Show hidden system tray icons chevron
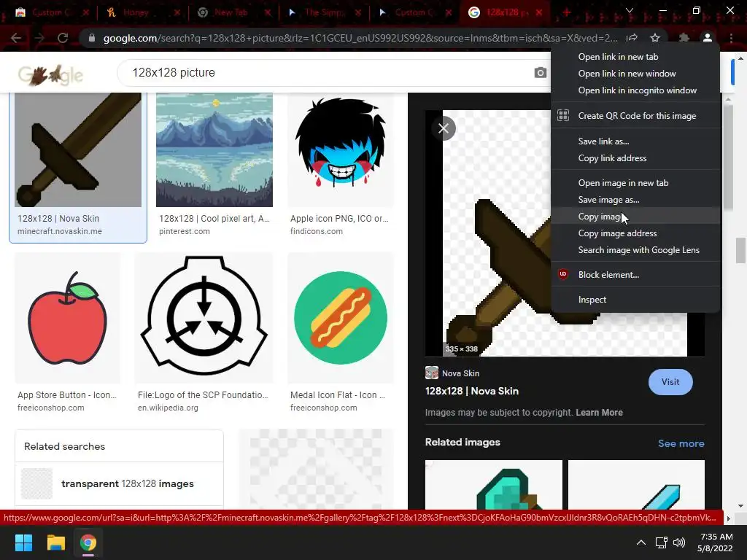747x560 pixels. click(641, 542)
